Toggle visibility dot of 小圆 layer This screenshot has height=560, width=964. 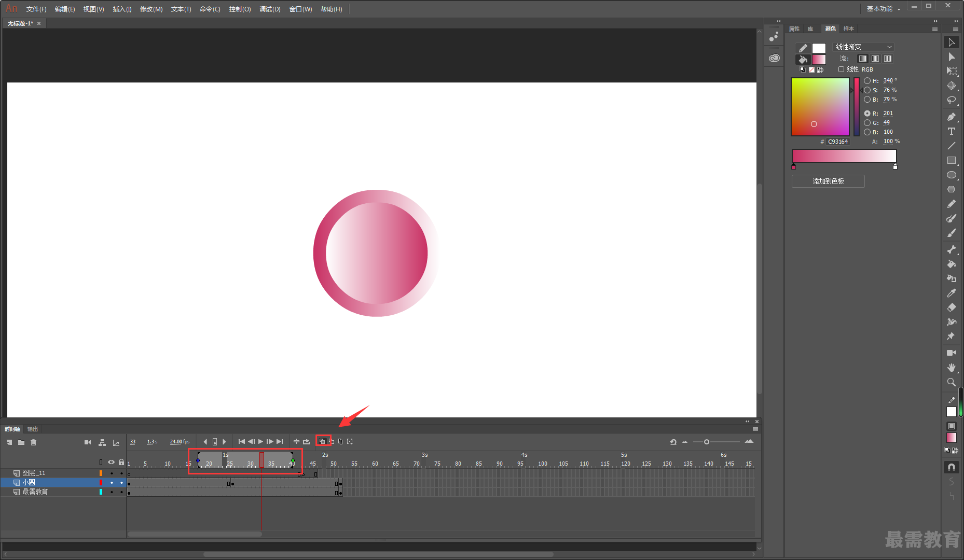point(112,483)
